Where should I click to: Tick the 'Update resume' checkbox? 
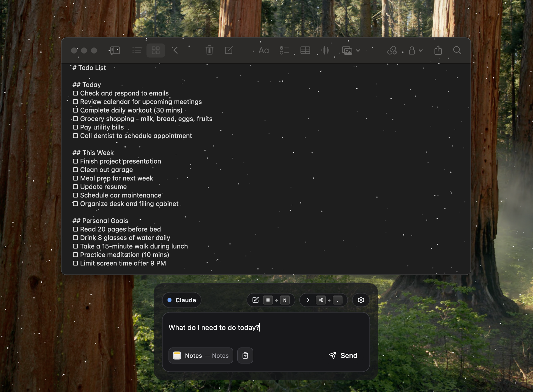75,187
